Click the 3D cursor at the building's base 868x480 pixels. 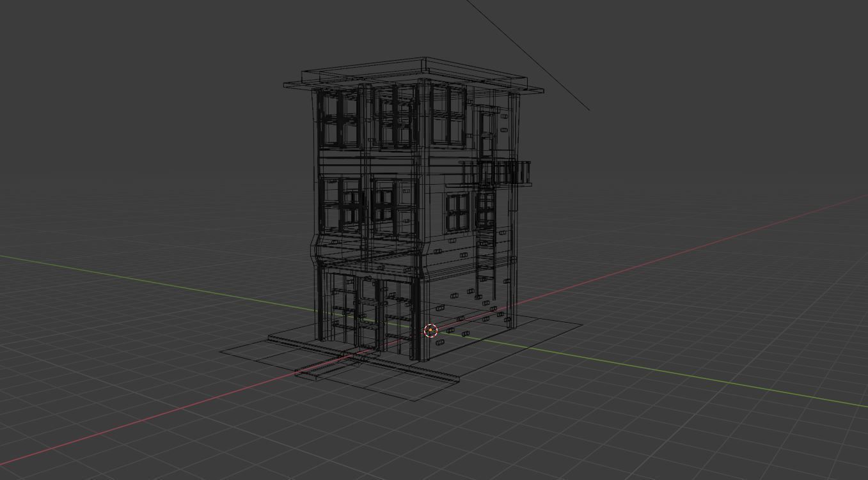430,330
